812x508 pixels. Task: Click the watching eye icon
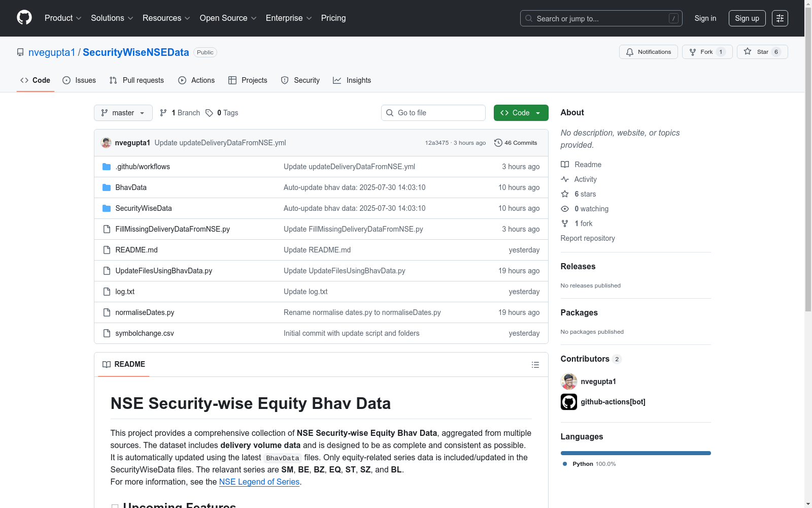point(565,209)
